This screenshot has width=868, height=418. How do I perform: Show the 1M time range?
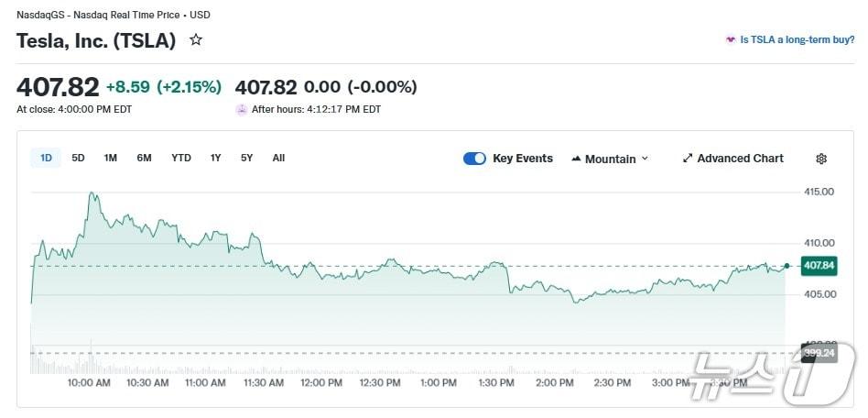(x=111, y=158)
